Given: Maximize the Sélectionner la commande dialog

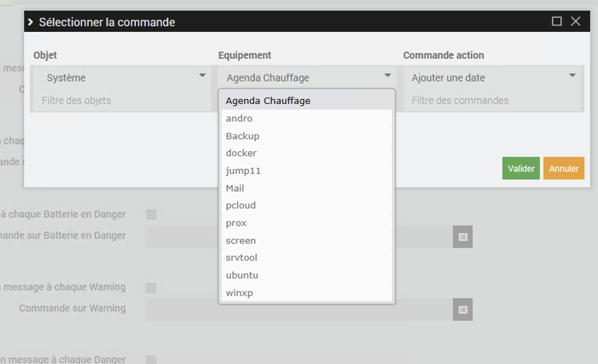Looking at the screenshot, I should (x=557, y=22).
